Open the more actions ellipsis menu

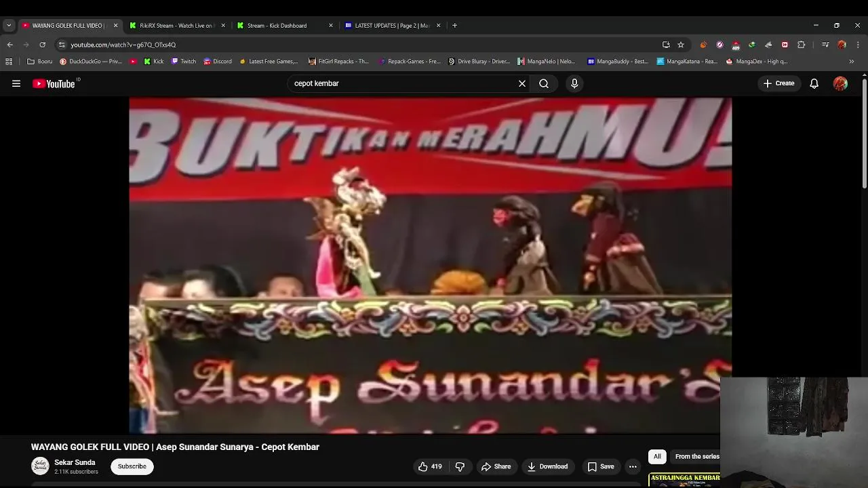[x=633, y=466]
